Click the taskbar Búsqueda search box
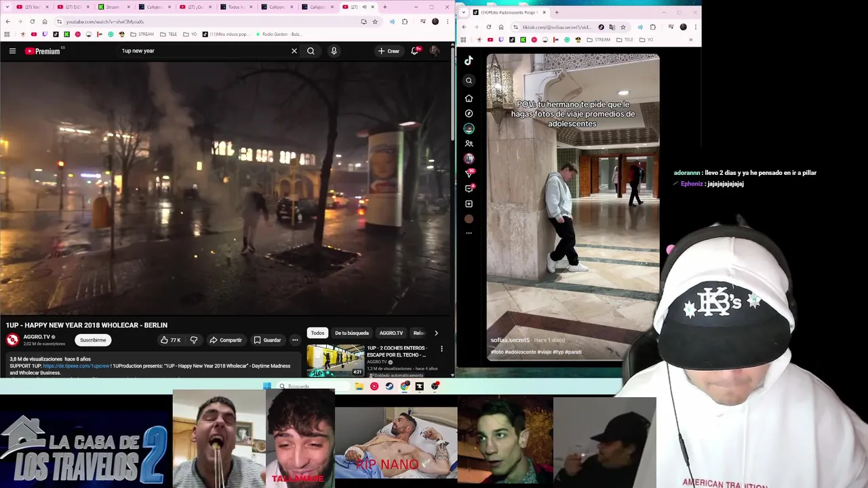 pos(314,386)
